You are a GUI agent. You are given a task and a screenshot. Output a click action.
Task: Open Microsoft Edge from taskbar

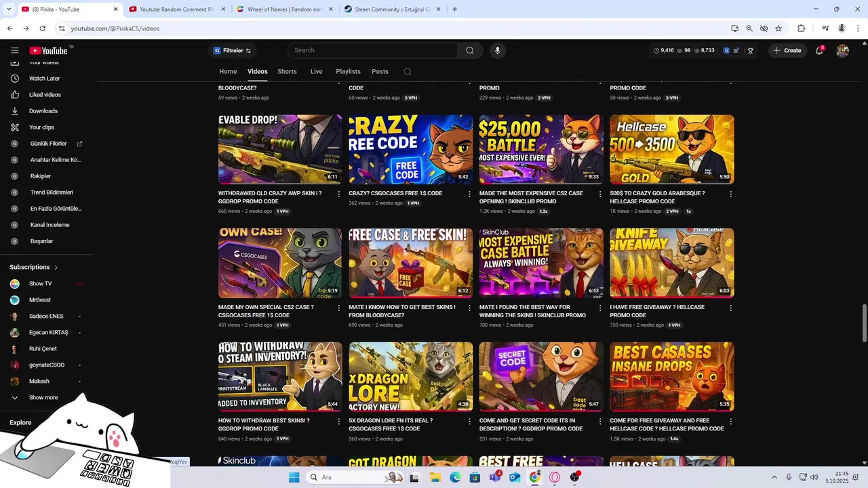coord(455,477)
